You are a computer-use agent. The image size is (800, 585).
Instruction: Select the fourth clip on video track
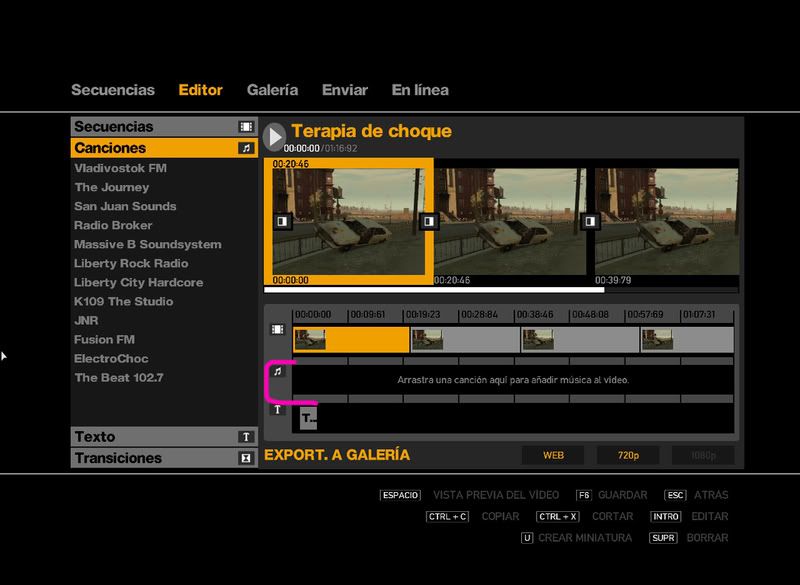pyautogui.click(x=687, y=340)
